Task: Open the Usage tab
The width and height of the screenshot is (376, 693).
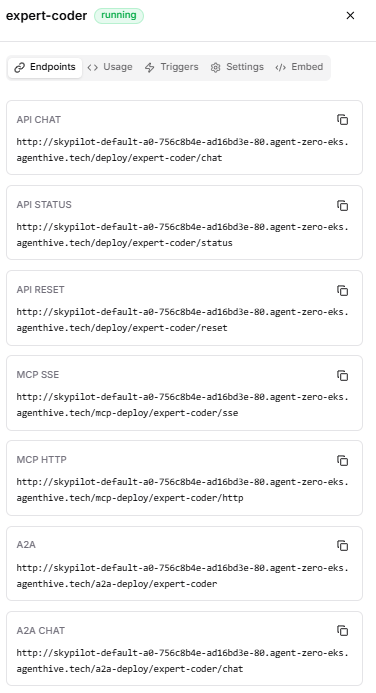Action: pos(110,67)
